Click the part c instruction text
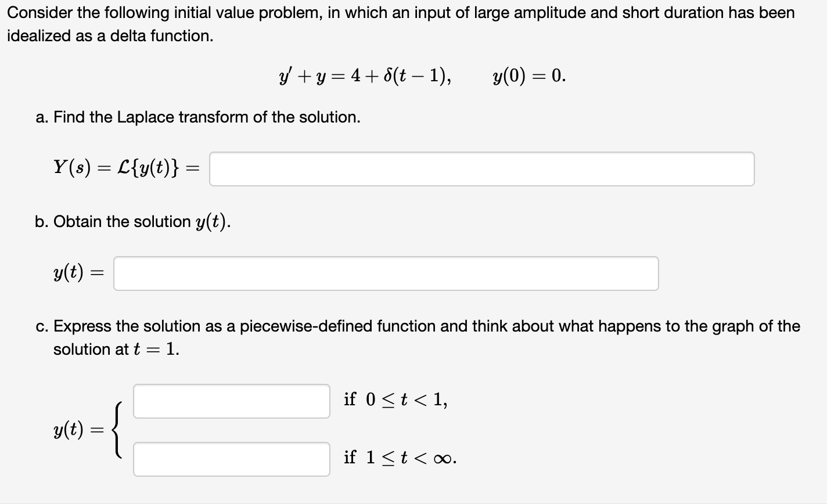The width and height of the screenshot is (827, 504). (418, 326)
